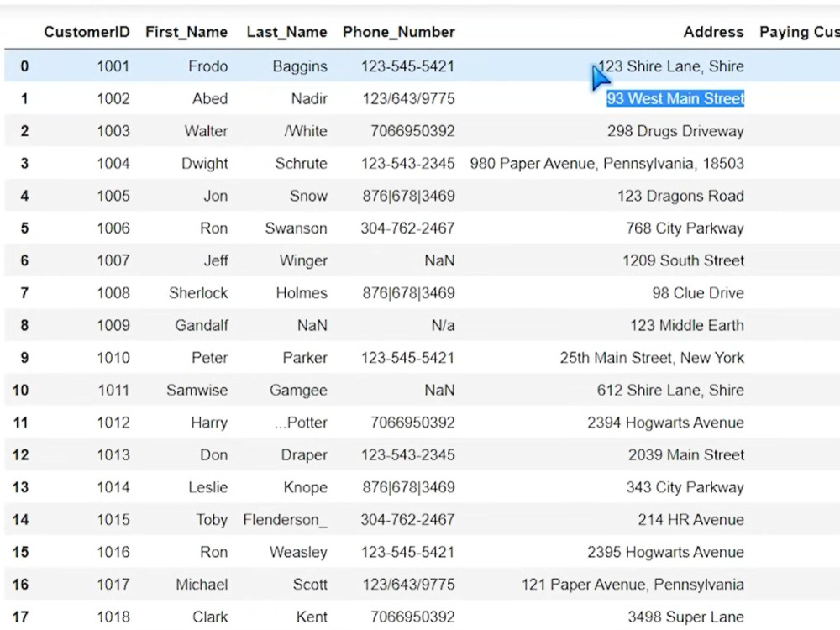The width and height of the screenshot is (840, 630).
Task: Click address 123 Middle Earth
Action: pos(687,326)
